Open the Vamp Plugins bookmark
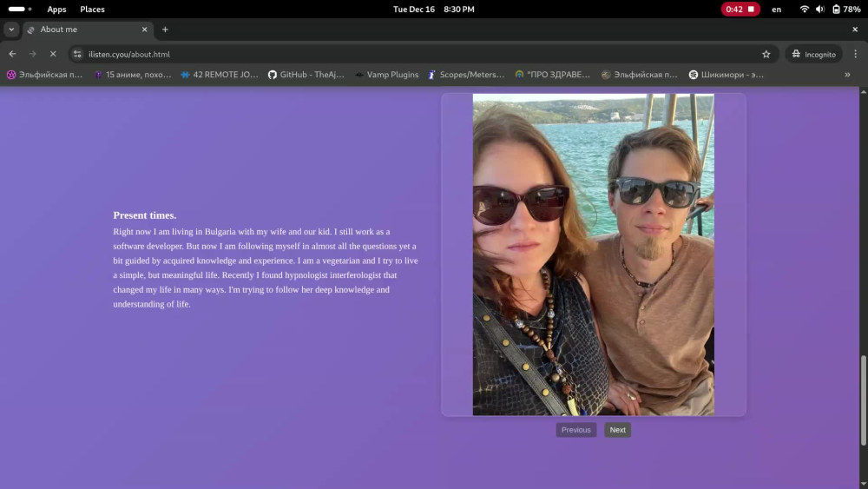This screenshot has width=868, height=489. tap(386, 74)
